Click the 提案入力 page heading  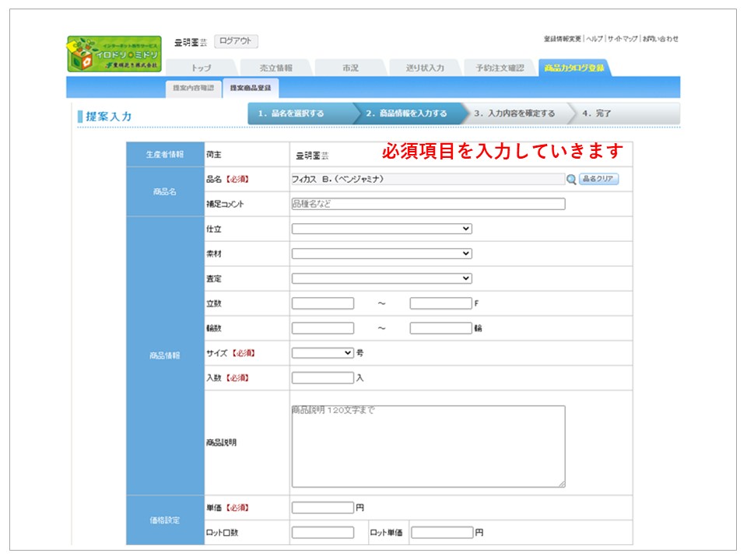108,116
